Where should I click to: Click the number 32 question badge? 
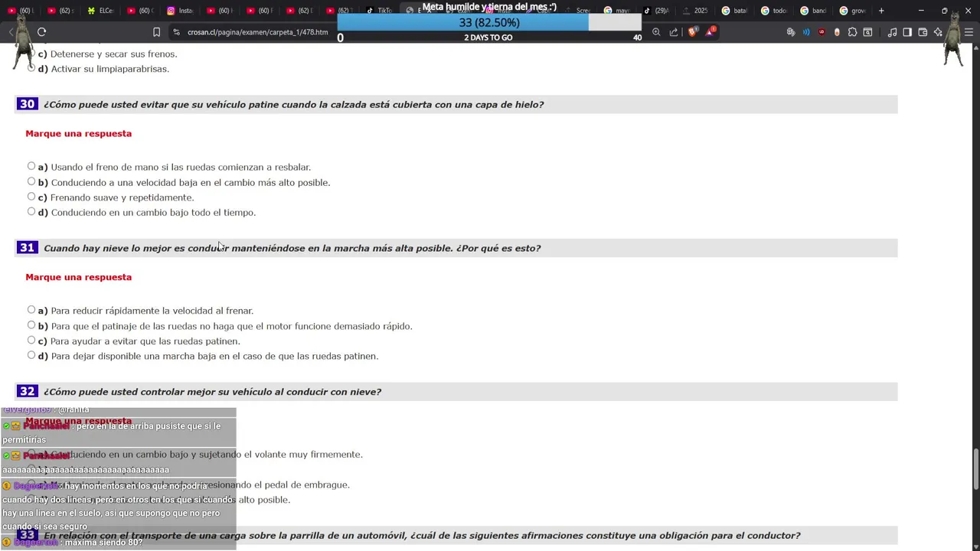[x=27, y=391]
